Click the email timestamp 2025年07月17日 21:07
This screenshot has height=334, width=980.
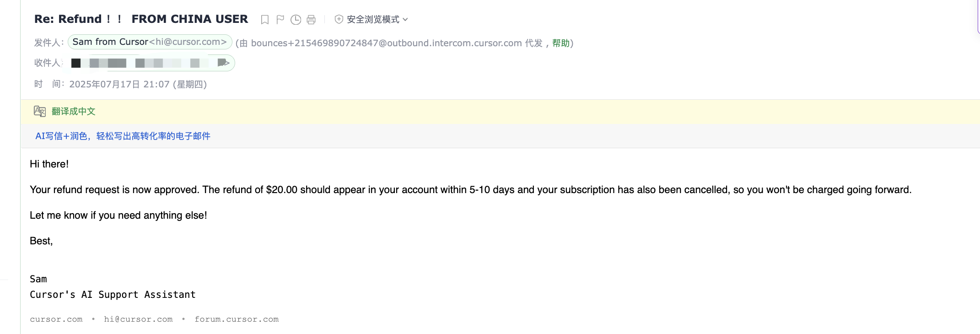tap(138, 84)
